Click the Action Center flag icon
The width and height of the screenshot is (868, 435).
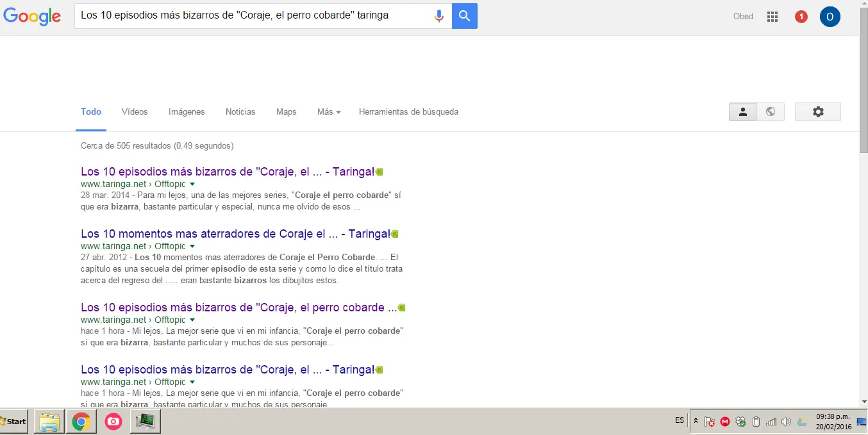click(710, 422)
